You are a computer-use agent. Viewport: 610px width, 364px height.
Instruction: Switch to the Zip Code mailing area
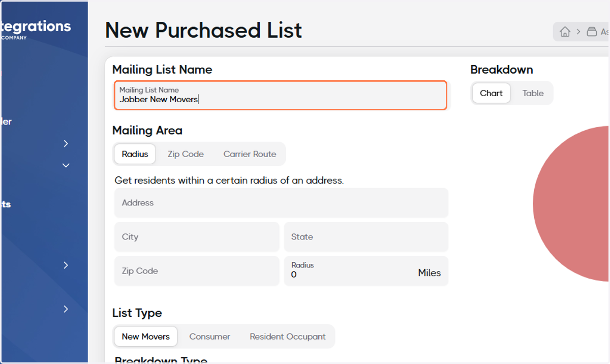pos(186,154)
